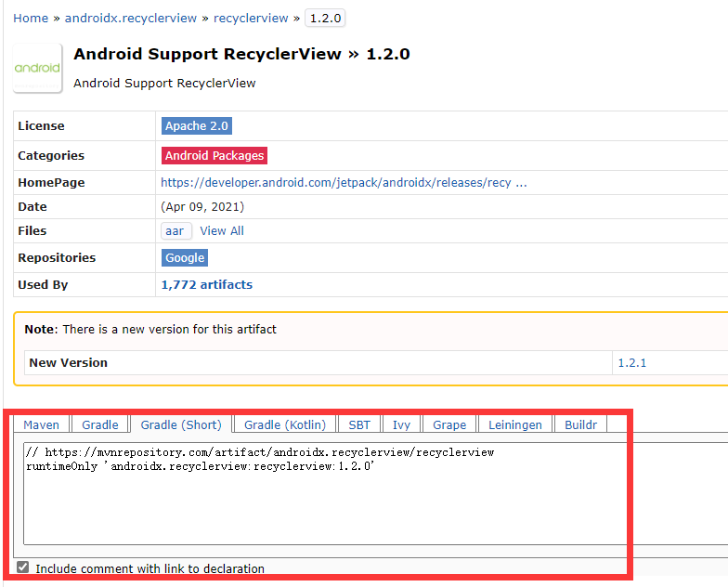Open the Apache 2.0 license tag
Viewport: 728px width, 587px height.
(x=197, y=126)
